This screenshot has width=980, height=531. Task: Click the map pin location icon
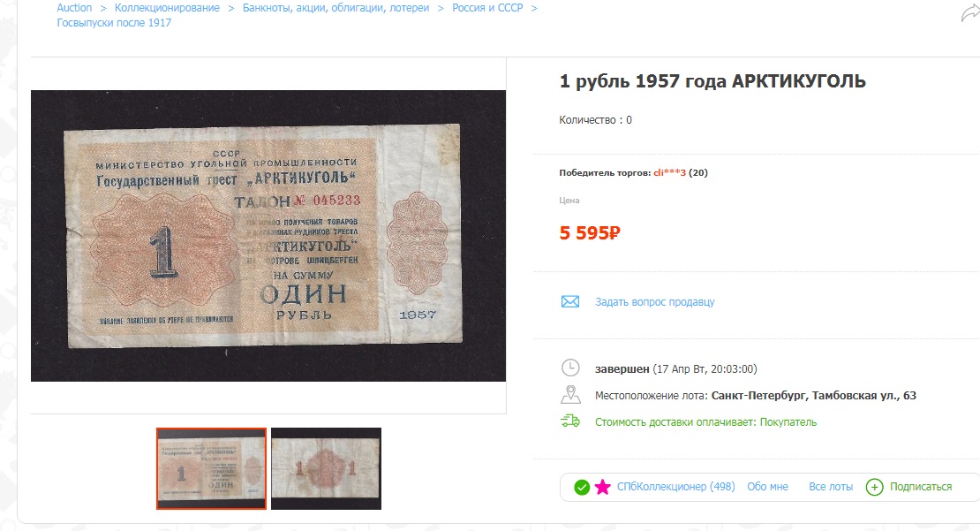click(x=570, y=395)
